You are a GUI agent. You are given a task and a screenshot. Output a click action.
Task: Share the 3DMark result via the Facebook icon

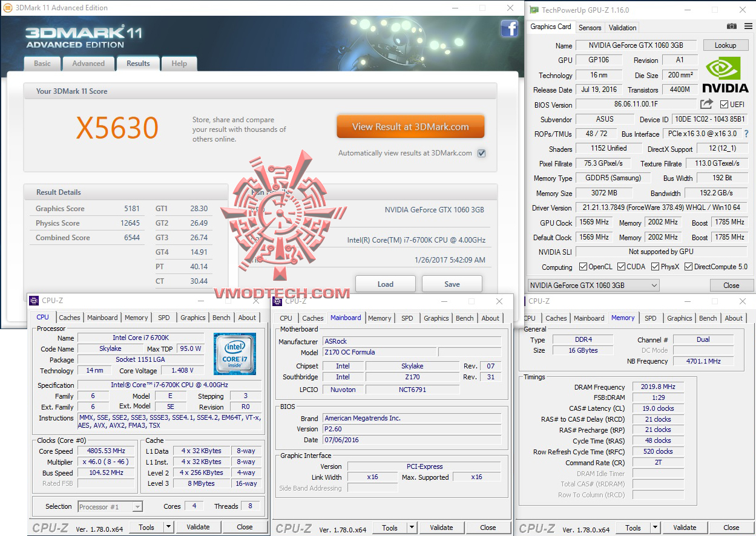pyautogui.click(x=510, y=28)
